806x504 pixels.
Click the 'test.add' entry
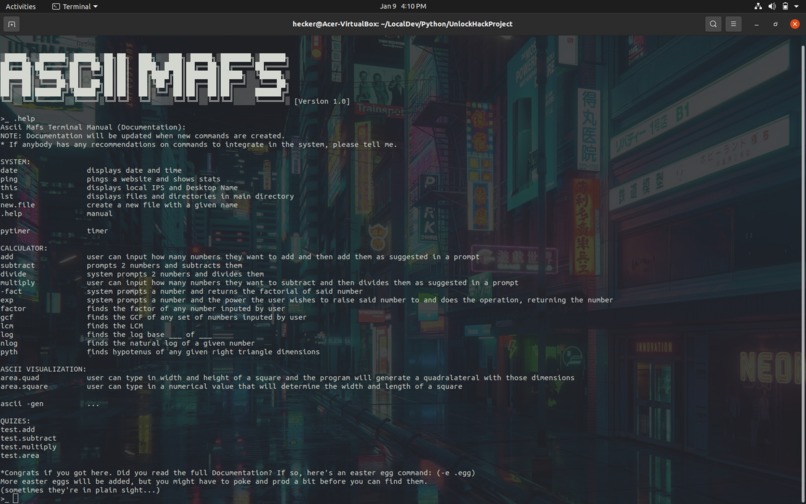17,429
